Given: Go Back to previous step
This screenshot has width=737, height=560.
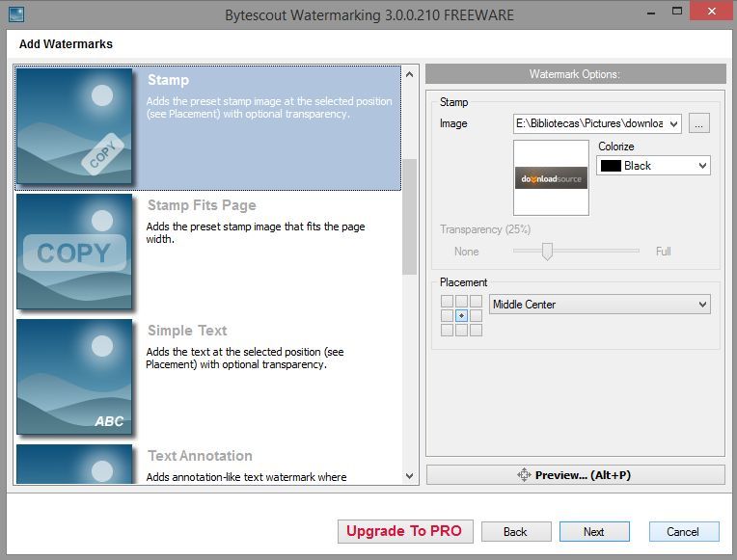Looking at the screenshot, I should [x=516, y=532].
